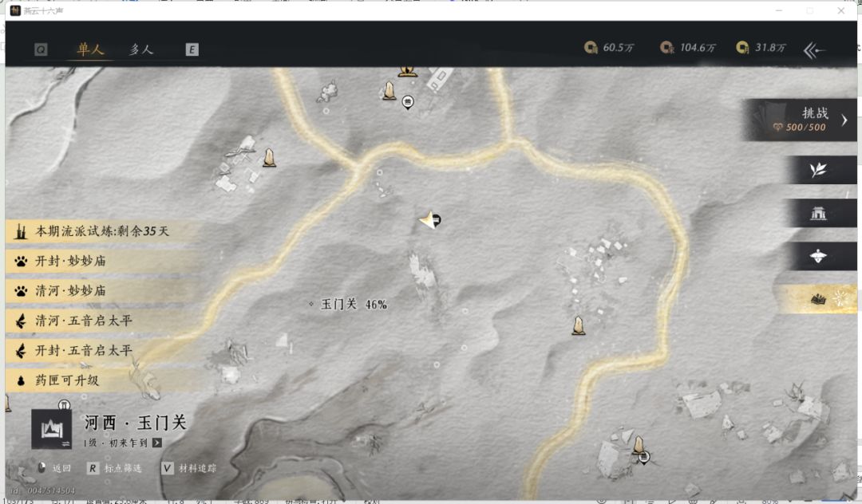Expand the 1级·初来乍到 arrow button
This screenshot has width=862, height=504.
pyautogui.click(x=157, y=443)
